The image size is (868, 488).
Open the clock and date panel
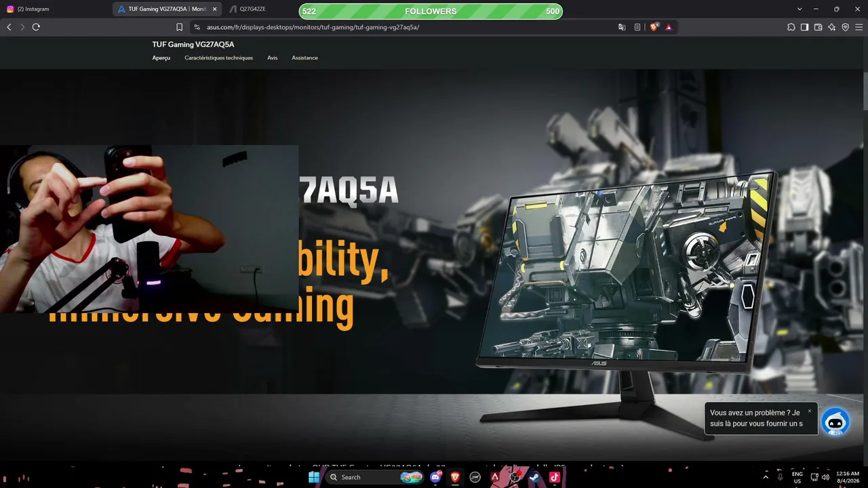pos(848,477)
